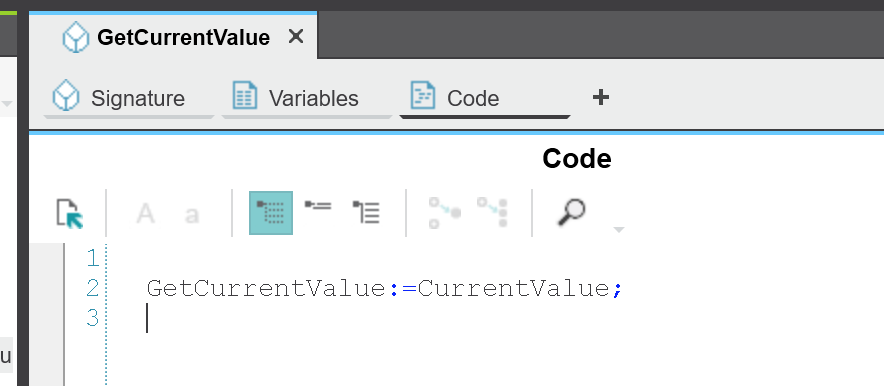Click the second greyed-out node diagram icon
The height and width of the screenshot is (386, 884).
pyautogui.click(x=492, y=212)
